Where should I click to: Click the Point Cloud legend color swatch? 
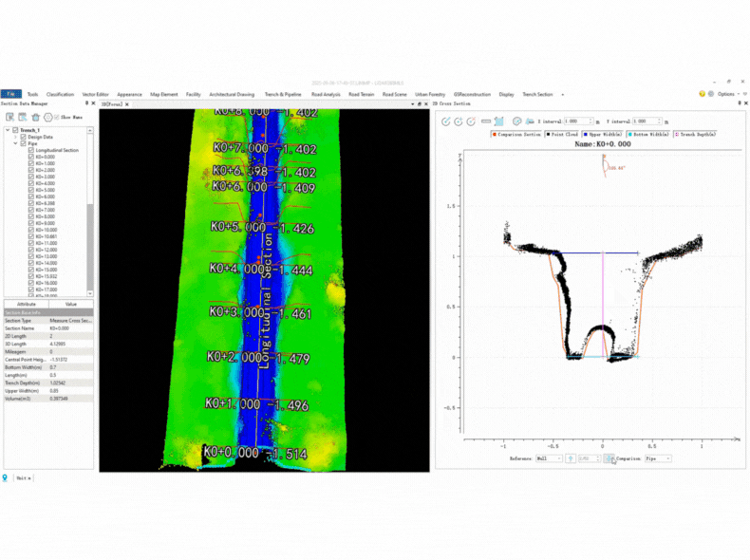pyautogui.click(x=548, y=135)
